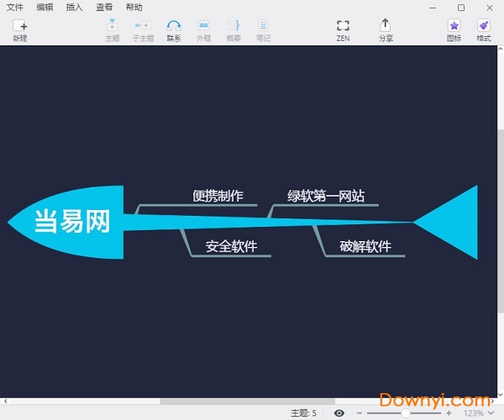Insert a subtopic with 子主题 icon
This screenshot has height=420, width=504.
click(143, 30)
